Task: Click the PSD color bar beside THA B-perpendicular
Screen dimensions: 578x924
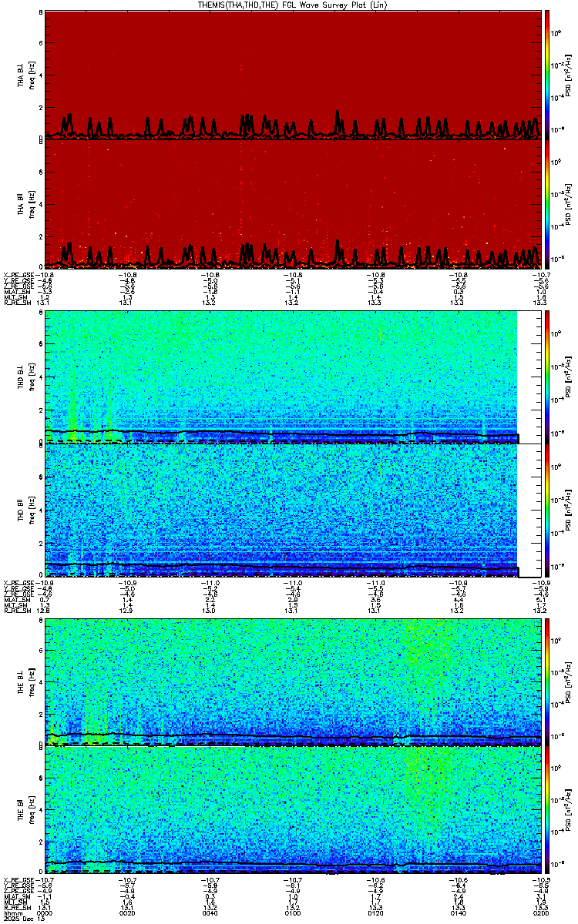Action: [x=548, y=74]
